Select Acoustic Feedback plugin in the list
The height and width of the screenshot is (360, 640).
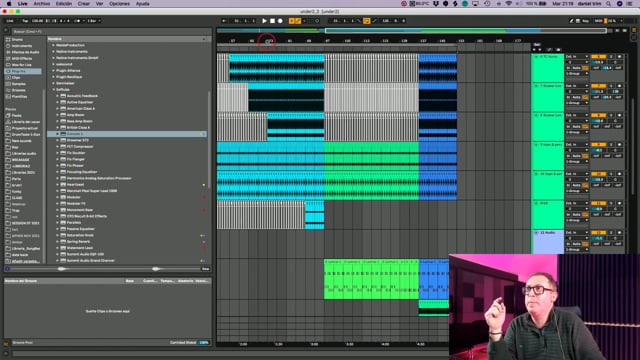point(82,96)
